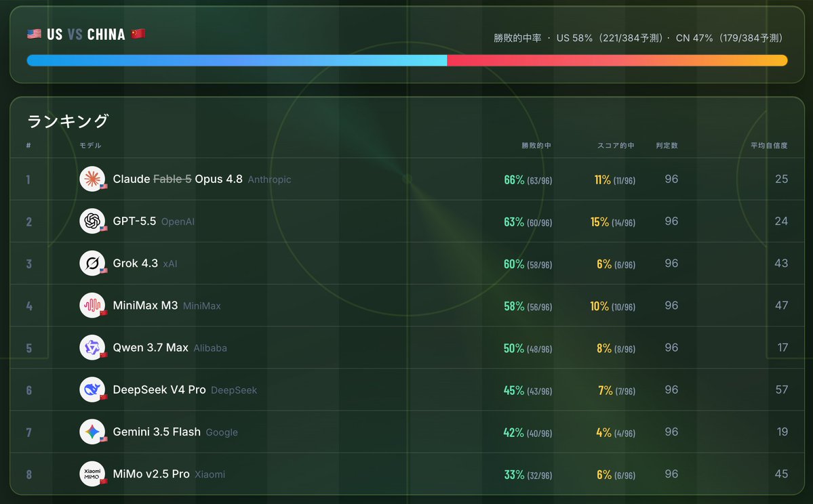Click Qwen's 8% (8/96) score accuracy

(616, 349)
